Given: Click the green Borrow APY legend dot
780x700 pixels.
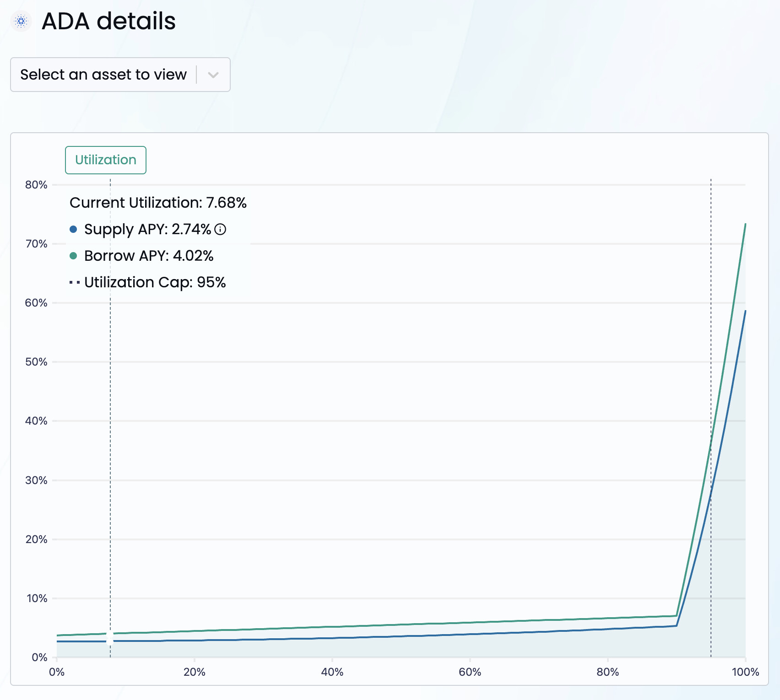Looking at the screenshot, I should [73, 256].
